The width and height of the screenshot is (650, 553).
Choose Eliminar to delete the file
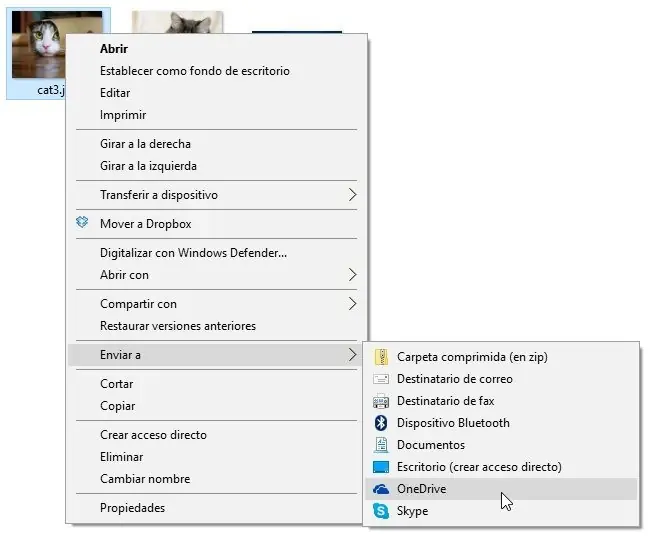[216, 456]
